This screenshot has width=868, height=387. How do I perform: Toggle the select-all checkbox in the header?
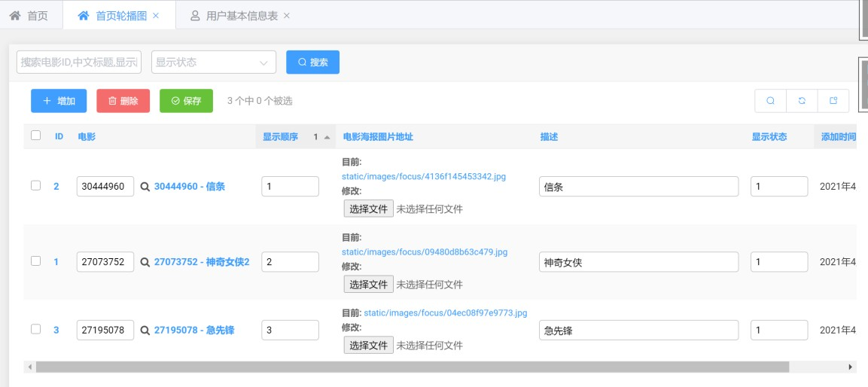tap(36, 136)
